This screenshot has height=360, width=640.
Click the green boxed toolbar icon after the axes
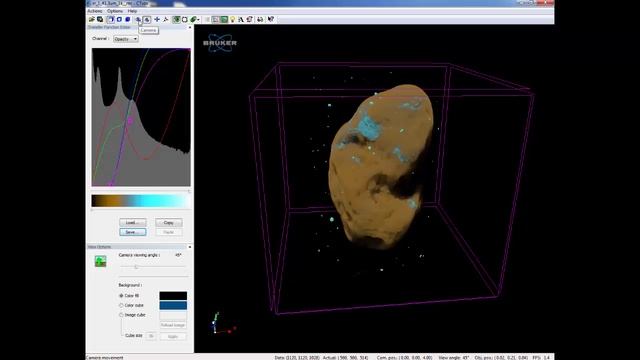pos(176,19)
